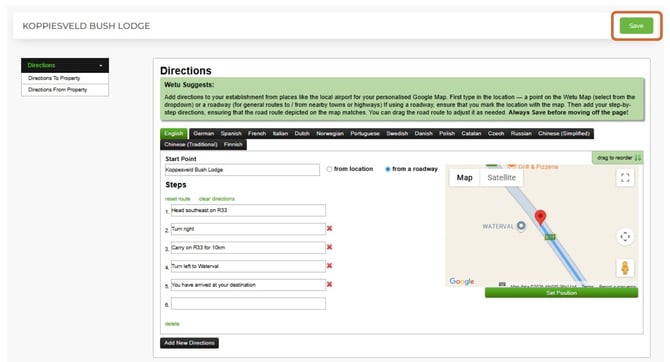
Task: Delete the 'Turn right' step with red X
Action: tap(329, 228)
